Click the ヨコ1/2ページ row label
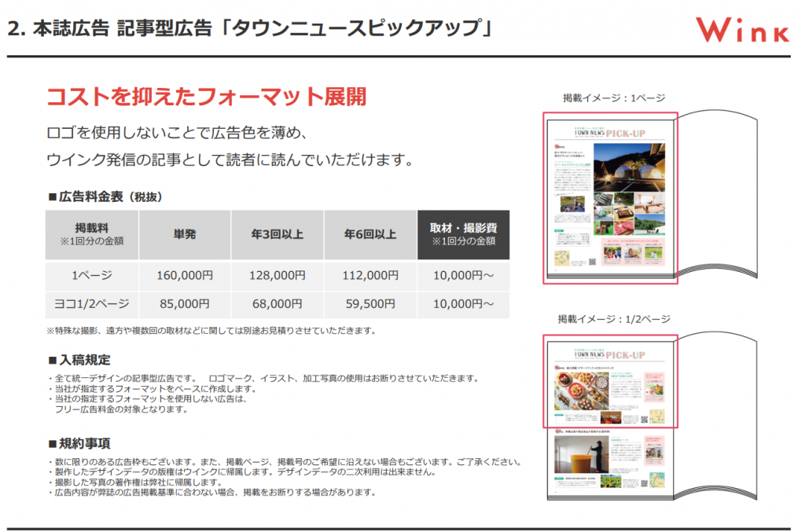Image resolution: width=805 pixels, height=532 pixels. click(x=92, y=303)
